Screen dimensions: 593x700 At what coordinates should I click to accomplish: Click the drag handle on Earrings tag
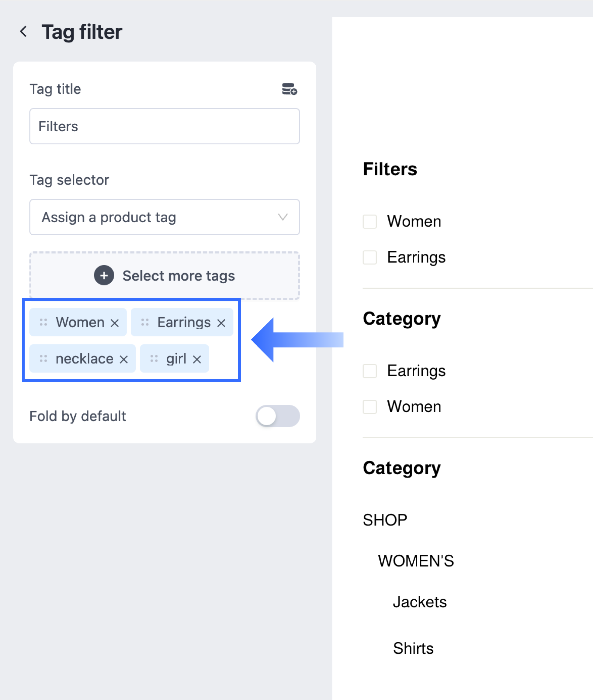click(x=145, y=322)
